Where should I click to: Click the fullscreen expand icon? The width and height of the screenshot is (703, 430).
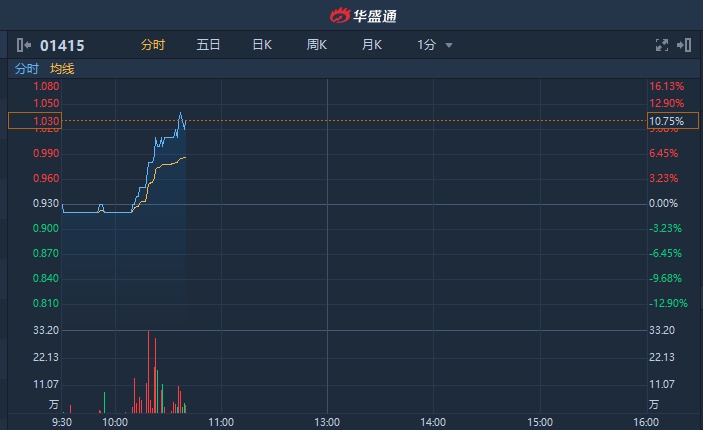point(661,45)
